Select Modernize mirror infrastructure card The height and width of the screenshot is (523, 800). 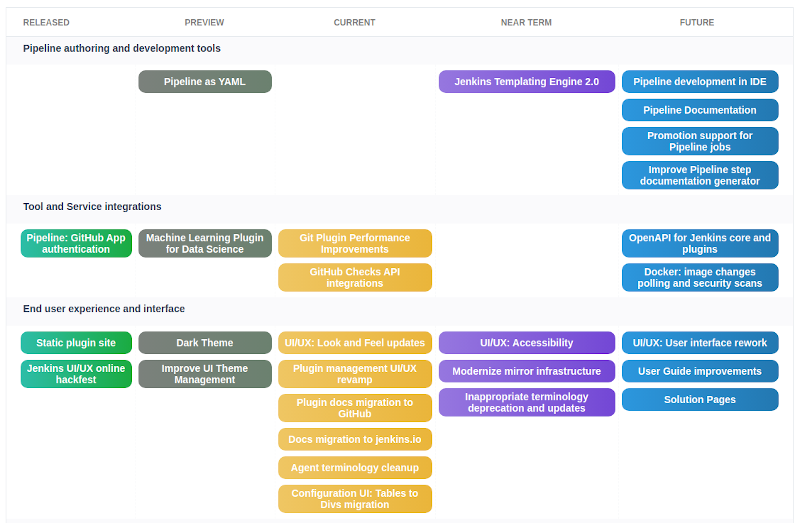[527, 371]
